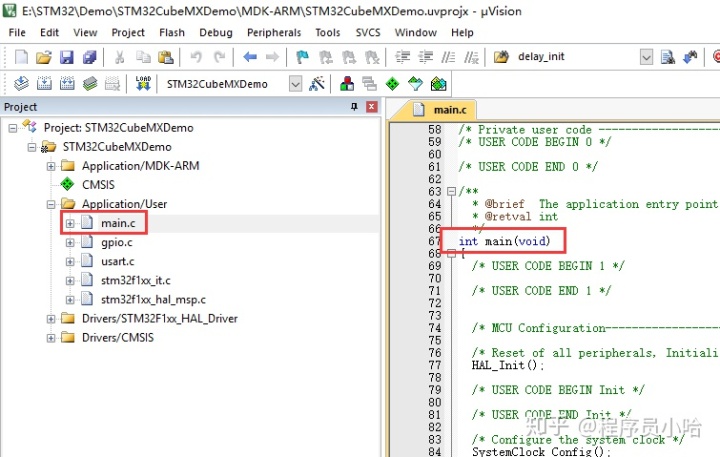This screenshot has height=457, width=720.
Task: Click the Incremental Find binoculars icon
Action: point(690,57)
